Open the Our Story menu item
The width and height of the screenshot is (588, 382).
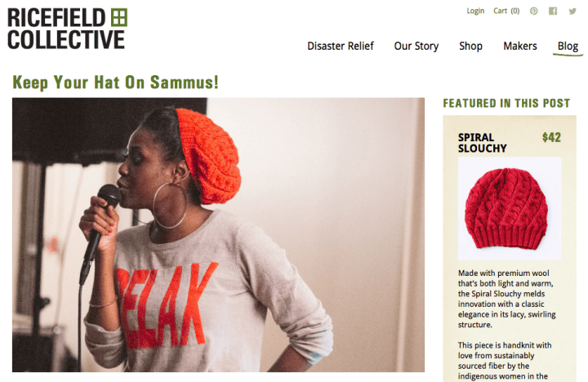416,46
